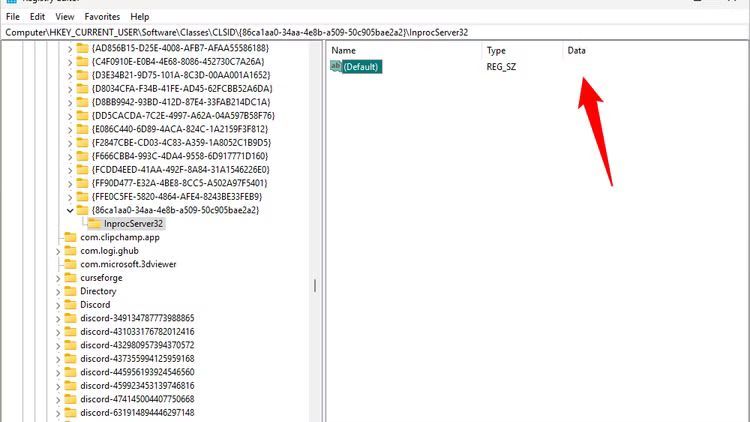This screenshot has height=422, width=750.
Task: Click the curseforge folder icon
Action: pos(70,277)
